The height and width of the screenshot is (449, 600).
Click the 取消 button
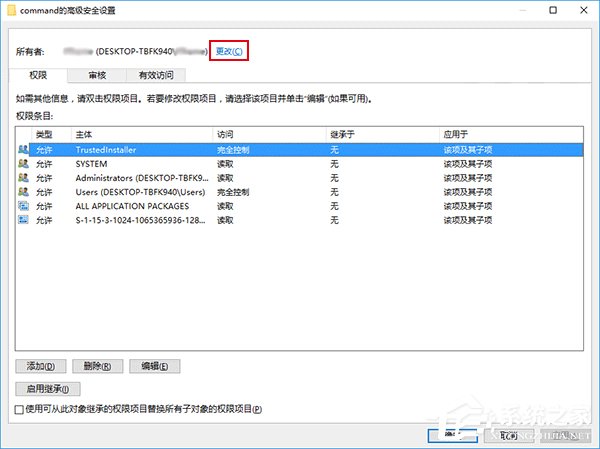point(509,435)
